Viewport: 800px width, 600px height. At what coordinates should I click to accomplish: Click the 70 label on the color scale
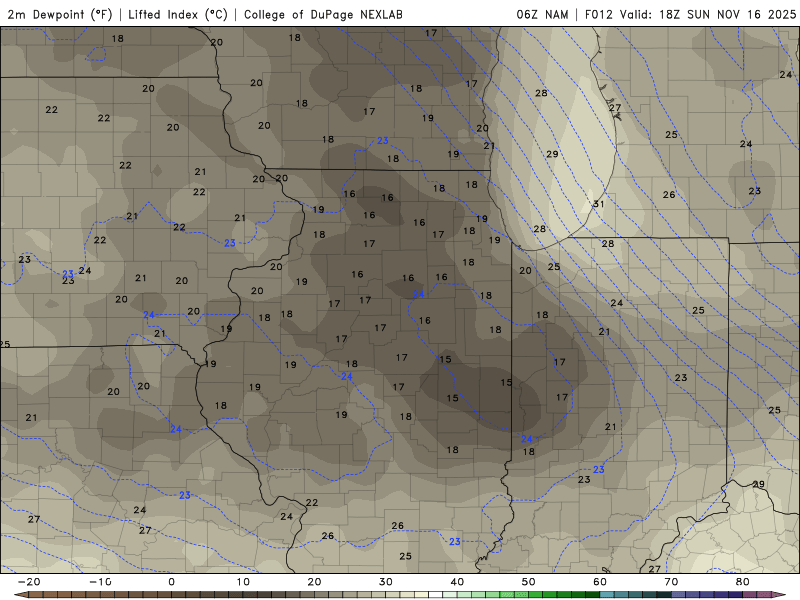(671, 582)
